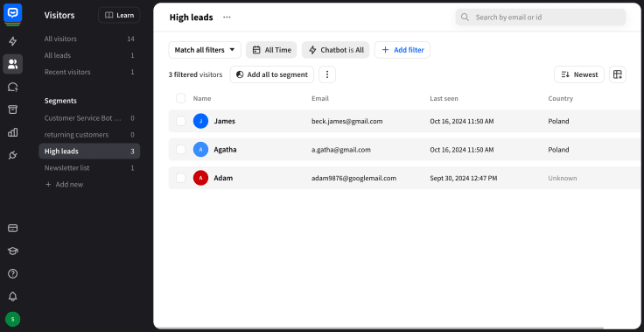Click the name Adam in table
The height and width of the screenshot is (332, 644).
tap(223, 178)
